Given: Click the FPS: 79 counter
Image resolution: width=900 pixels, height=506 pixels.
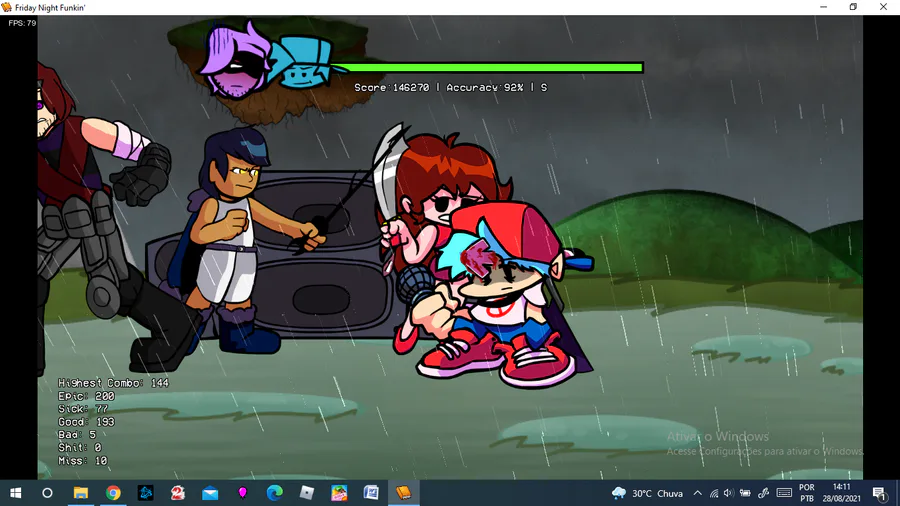Looking at the screenshot, I should (x=22, y=23).
